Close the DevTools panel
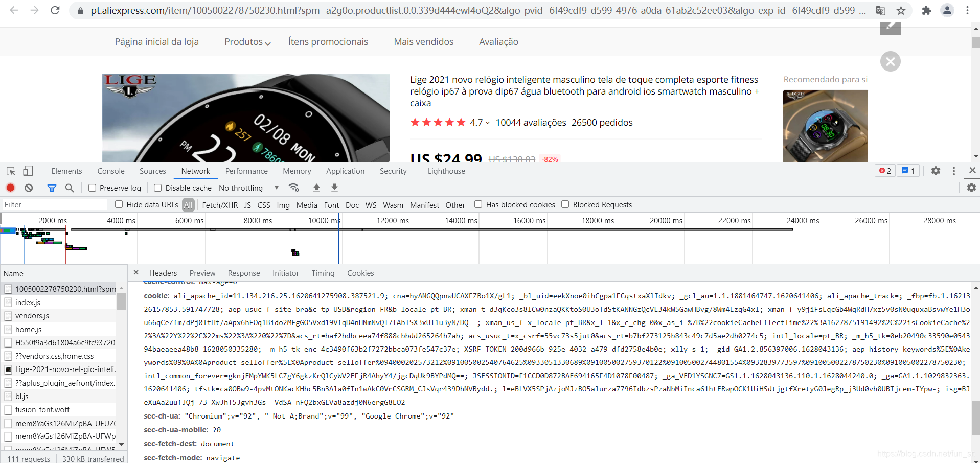Screen dimensions: 980x463 click(972, 170)
